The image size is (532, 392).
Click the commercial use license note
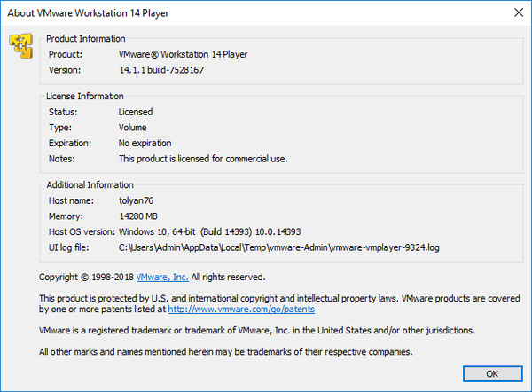(x=203, y=159)
